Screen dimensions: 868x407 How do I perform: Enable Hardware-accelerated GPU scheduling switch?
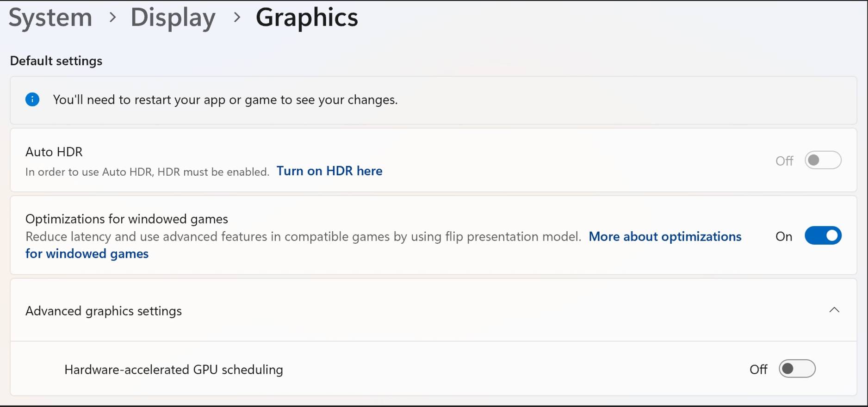click(x=797, y=369)
